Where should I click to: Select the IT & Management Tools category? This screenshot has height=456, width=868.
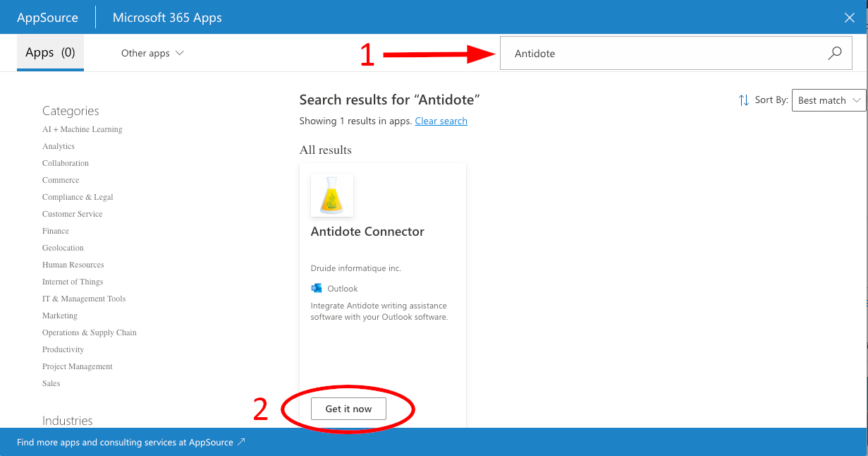[84, 299]
